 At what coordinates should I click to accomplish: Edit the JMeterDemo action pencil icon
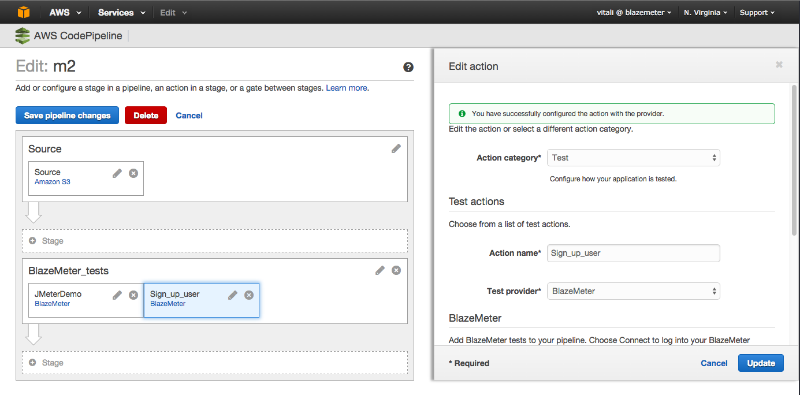[x=117, y=295]
